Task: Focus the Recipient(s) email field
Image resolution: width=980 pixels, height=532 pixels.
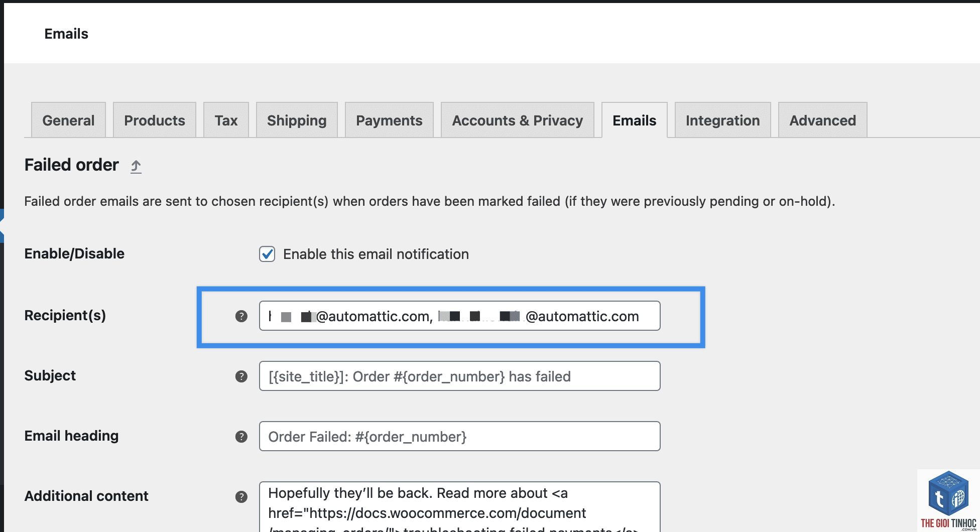Action: (460, 316)
